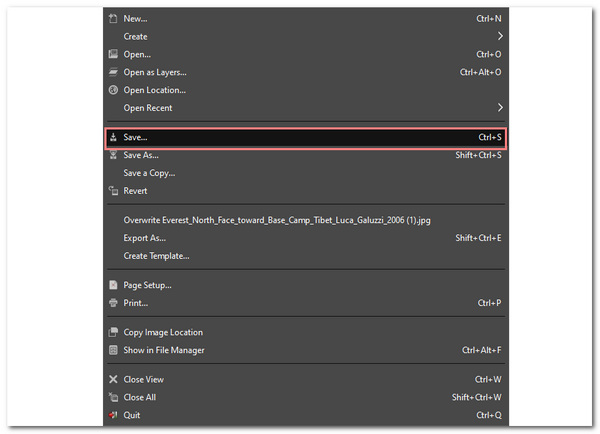
Task: Select the highlighted Save... entry
Action: click(306, 137)
